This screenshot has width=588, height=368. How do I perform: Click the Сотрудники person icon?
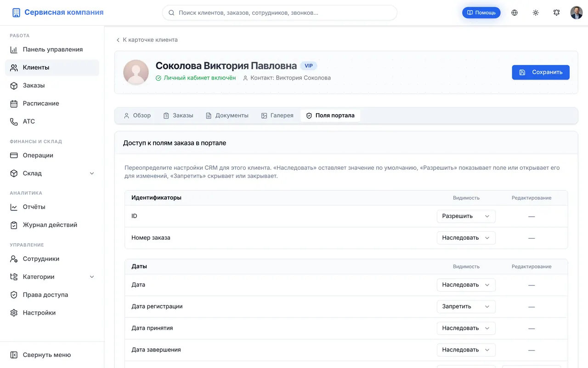coord(14,259)
